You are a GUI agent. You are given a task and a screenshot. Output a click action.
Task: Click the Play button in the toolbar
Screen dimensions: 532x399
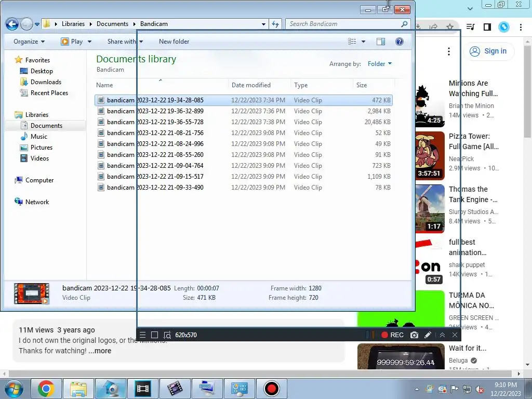tap(72, 42)
